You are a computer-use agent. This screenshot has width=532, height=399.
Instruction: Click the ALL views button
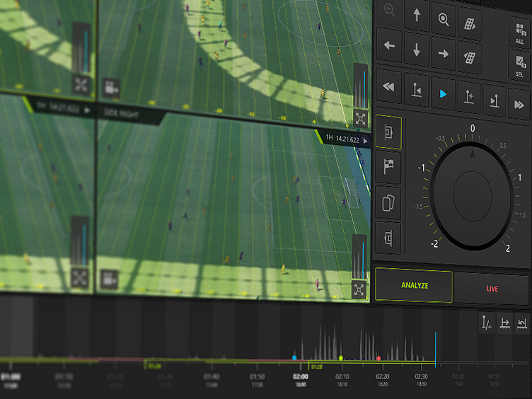[x=519, y=33]
